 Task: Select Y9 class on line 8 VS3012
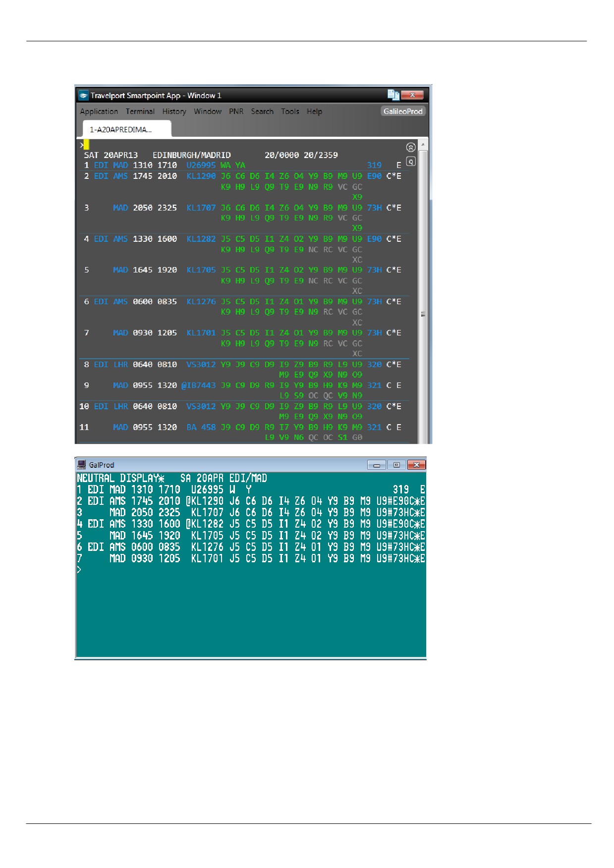pyautogui.click(x=225, y=365)
